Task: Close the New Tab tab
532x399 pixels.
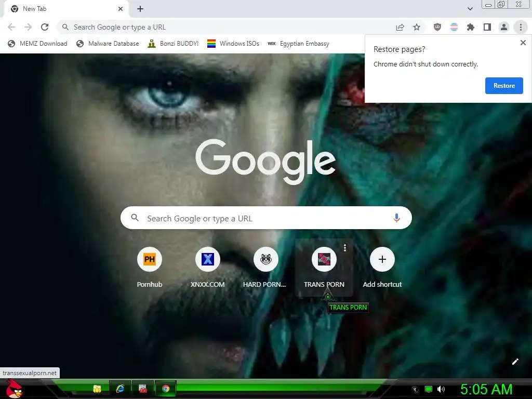Action: pos(121,9)
